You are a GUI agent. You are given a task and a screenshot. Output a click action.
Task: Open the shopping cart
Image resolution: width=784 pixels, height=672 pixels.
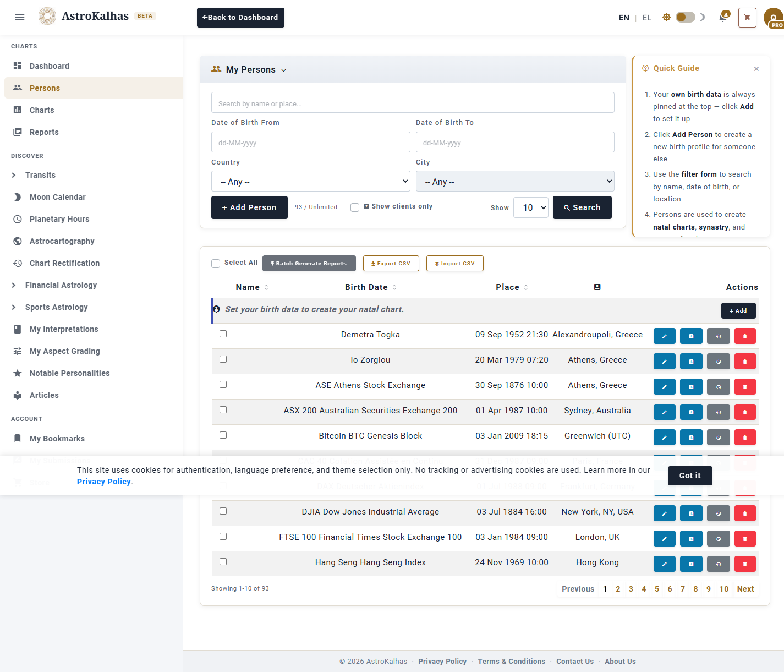tap(747, 18)
